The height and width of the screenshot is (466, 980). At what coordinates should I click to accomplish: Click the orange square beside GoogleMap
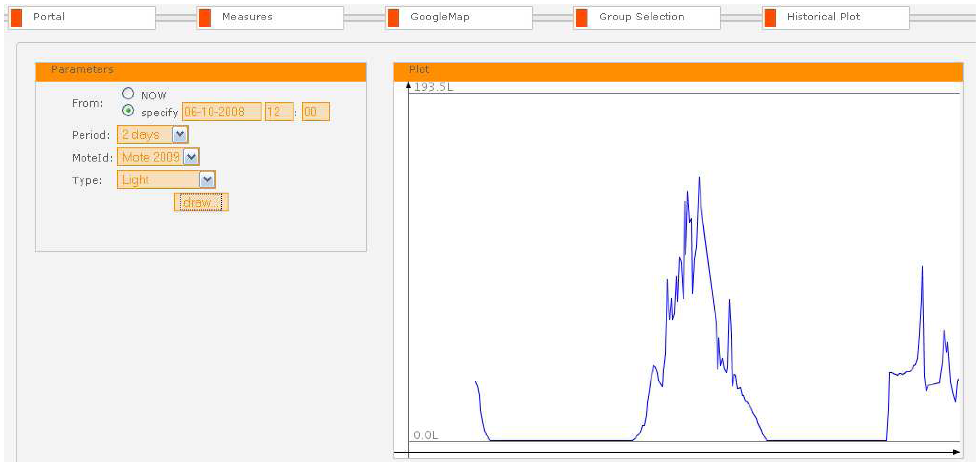[x=393, y=18]
